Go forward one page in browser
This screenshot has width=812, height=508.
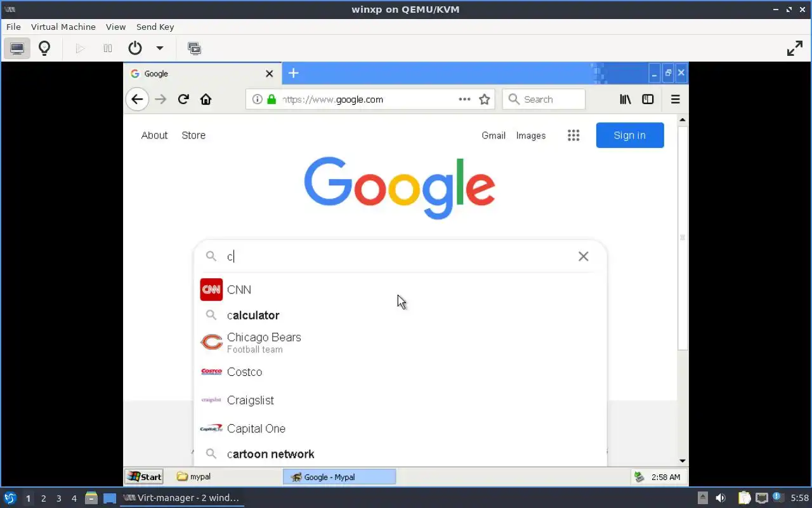click(160, 99)
